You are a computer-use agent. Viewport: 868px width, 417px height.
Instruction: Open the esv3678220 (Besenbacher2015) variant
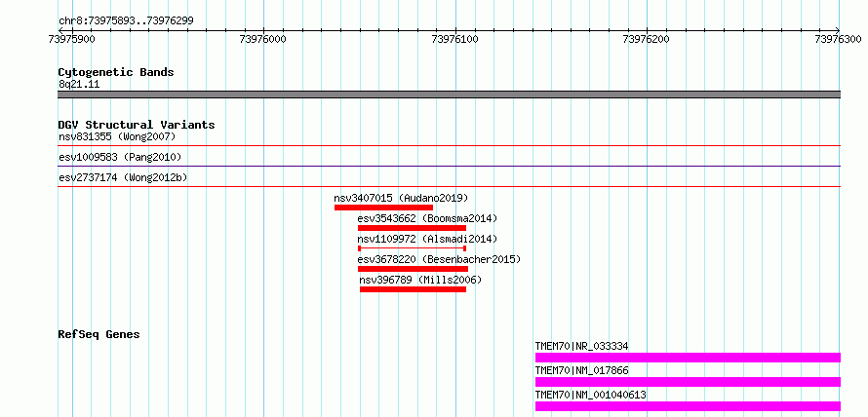pyautogui.click(x=439, y=259)
